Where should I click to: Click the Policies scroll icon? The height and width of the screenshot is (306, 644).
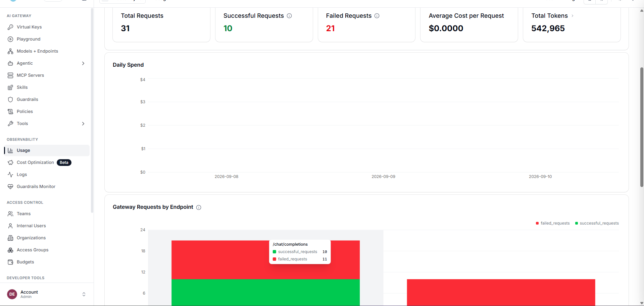[x=10, y=112]
